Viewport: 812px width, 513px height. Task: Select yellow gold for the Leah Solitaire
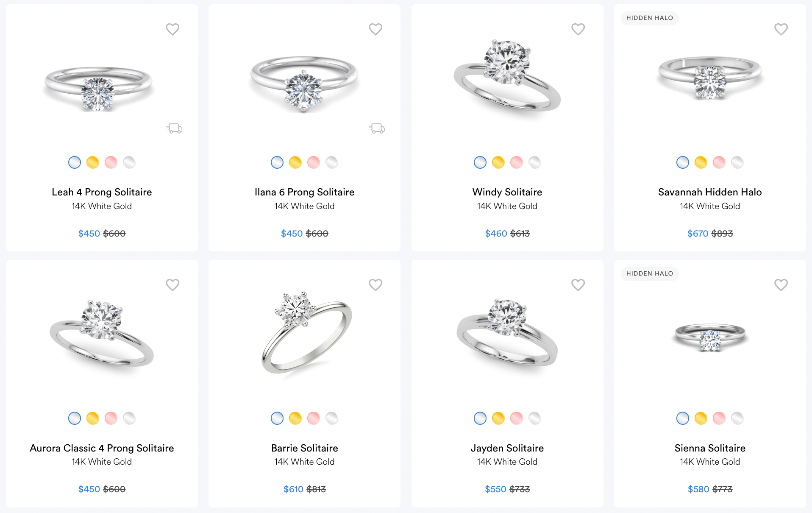point(92,162)
